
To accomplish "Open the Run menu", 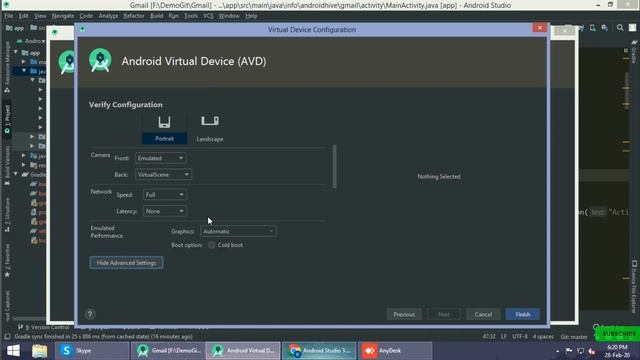I will pos(173,16).
